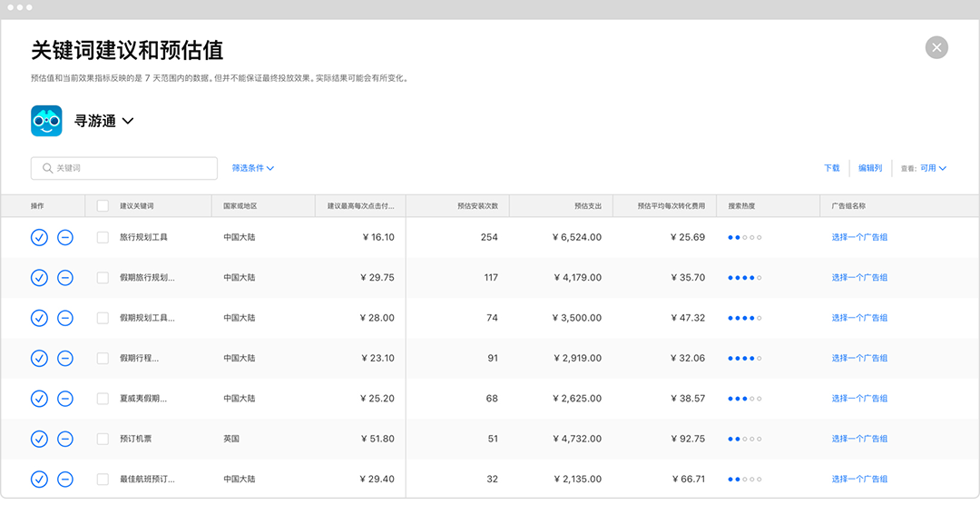Close the keyword suggestions dialog
Viewport: 980px width, 505px height.
pos(936,47)
